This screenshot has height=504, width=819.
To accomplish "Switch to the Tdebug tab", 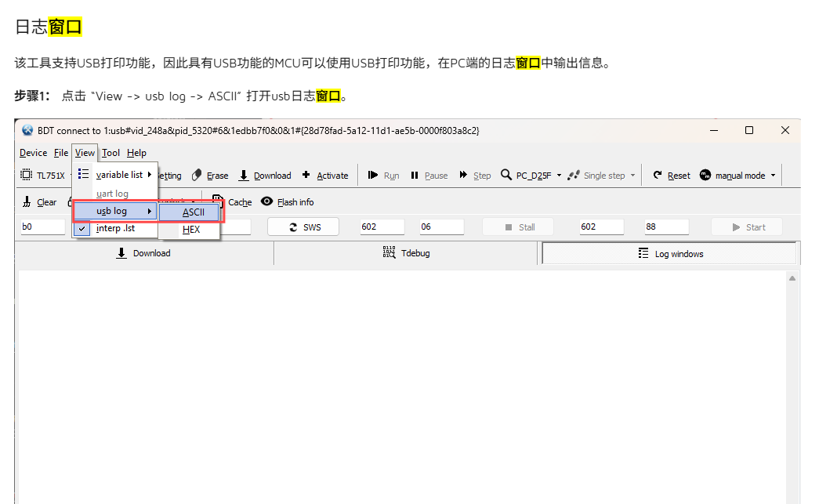I will [x=406, y=253].
